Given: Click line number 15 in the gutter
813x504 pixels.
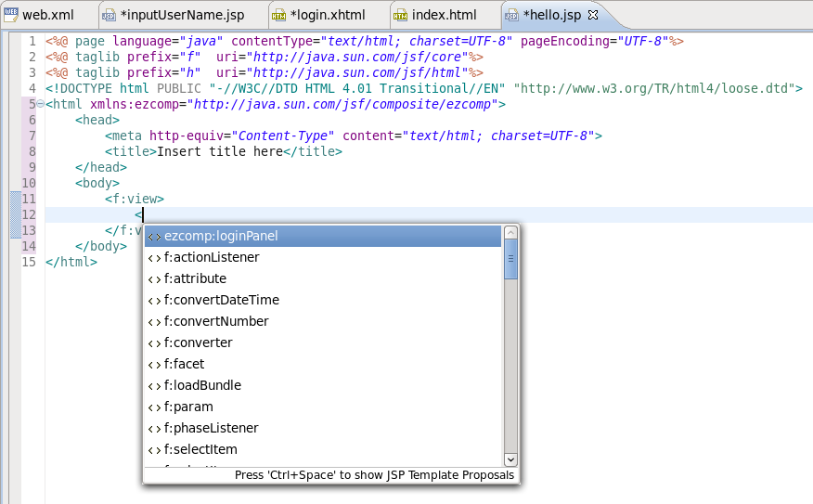Looking at the screenshot, I should 29,262.
